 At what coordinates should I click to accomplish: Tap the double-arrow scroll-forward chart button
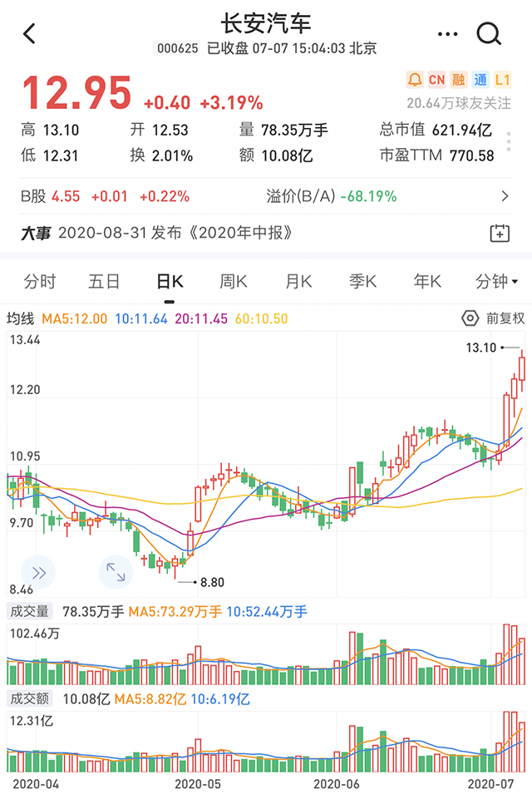pos(38,572)
